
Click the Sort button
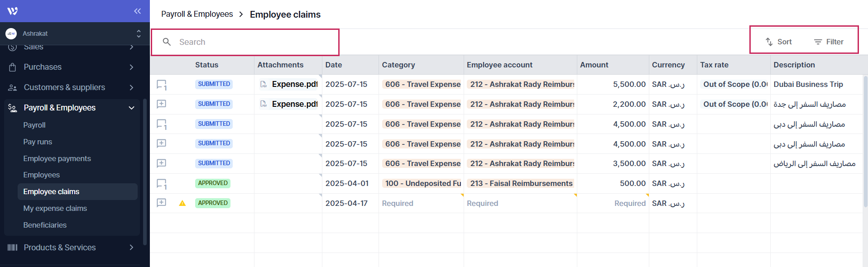(779, 42)
